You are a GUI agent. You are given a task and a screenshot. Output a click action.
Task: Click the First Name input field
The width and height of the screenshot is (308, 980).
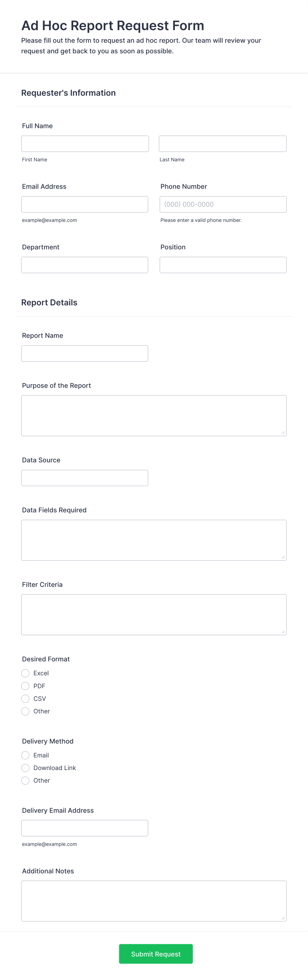coord(84,143)
